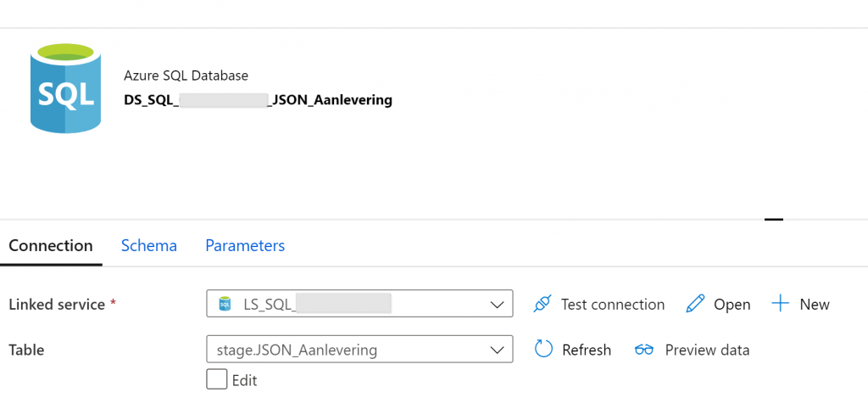Click the New linked service text
Viewport: 868px width, 409px height.
815,304
